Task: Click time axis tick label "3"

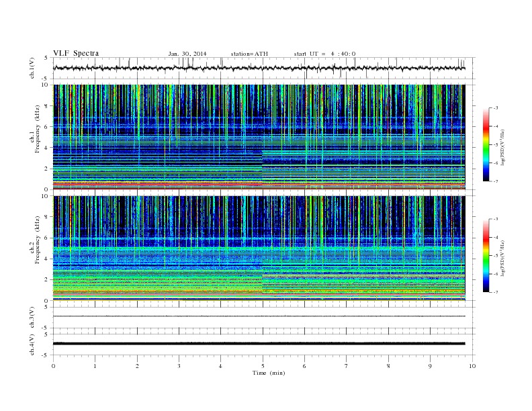Action: tap(179, 366)
